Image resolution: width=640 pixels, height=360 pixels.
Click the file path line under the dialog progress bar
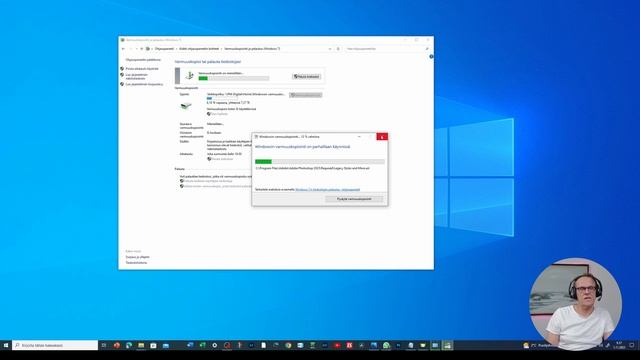pyautogui.click(x=312, y=168)
